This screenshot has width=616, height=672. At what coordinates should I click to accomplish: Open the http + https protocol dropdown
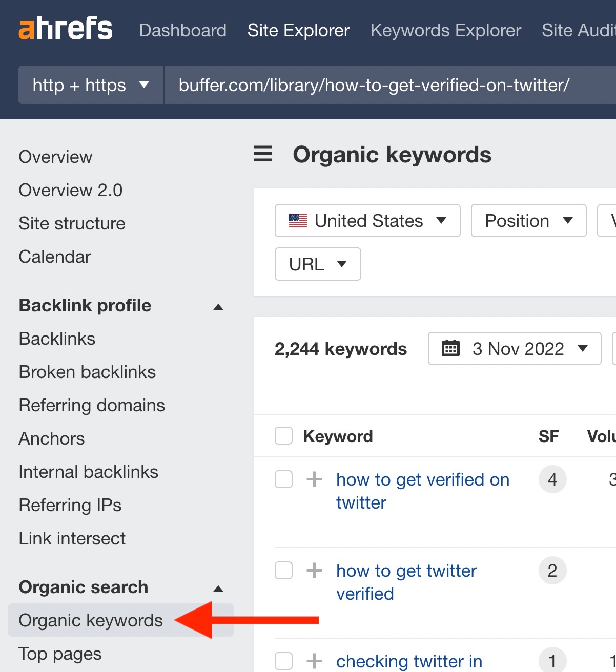pyautogui.click(x=91, y=85)
